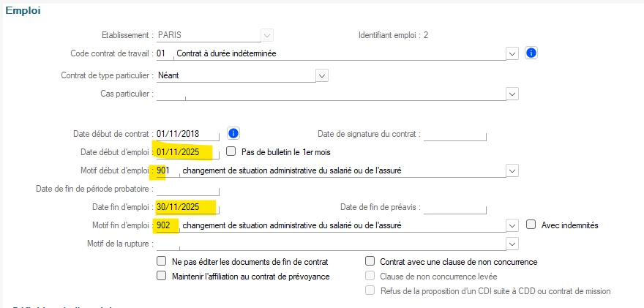Open the Motif fin d'emploi dropdown

(512, 225)
